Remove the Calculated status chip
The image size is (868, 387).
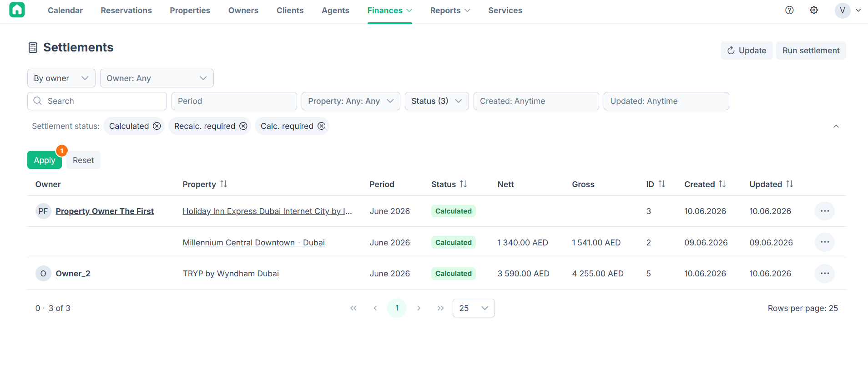click(x=157, y=126)
